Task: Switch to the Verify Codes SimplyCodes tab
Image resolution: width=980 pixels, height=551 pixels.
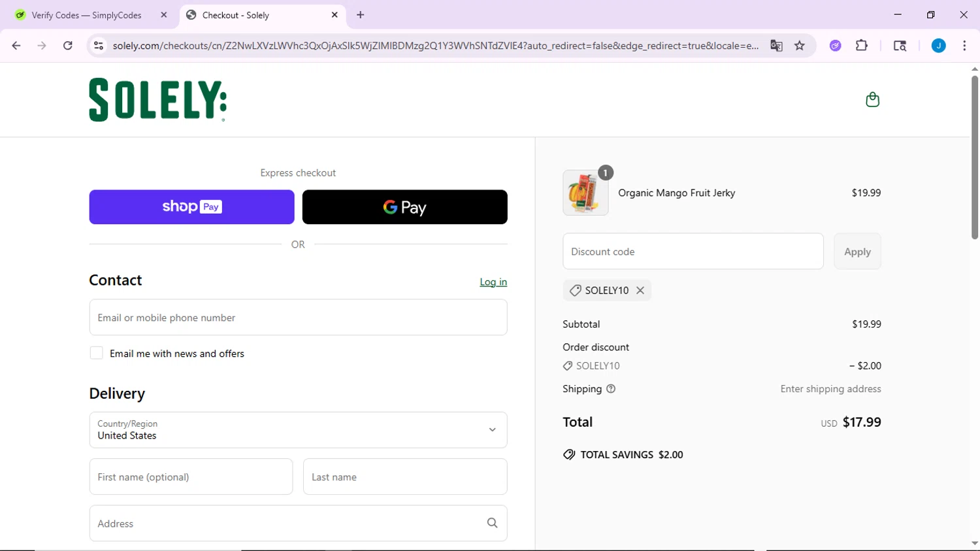Action: pyautogui.click(x=86, y=15)
